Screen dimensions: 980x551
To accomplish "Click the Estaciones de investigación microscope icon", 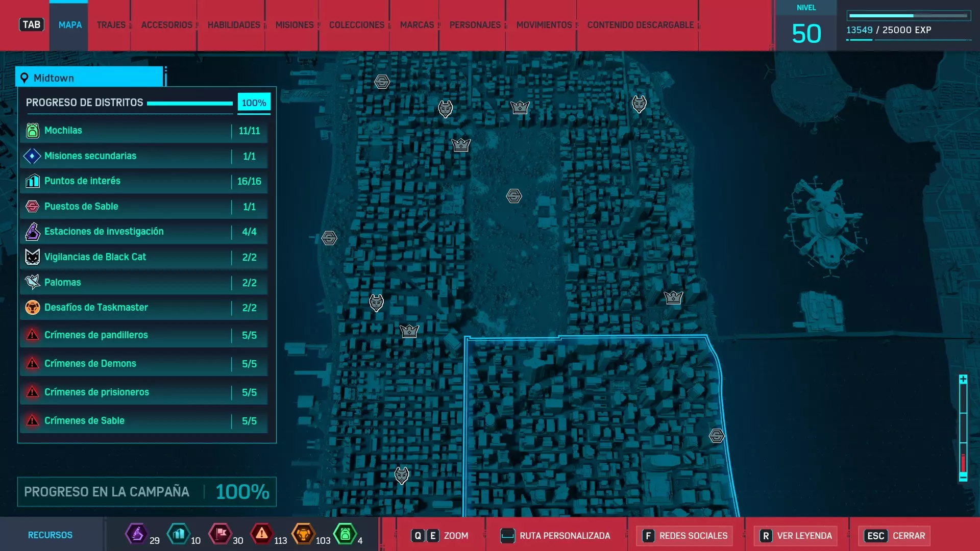I will pos(32,232).
